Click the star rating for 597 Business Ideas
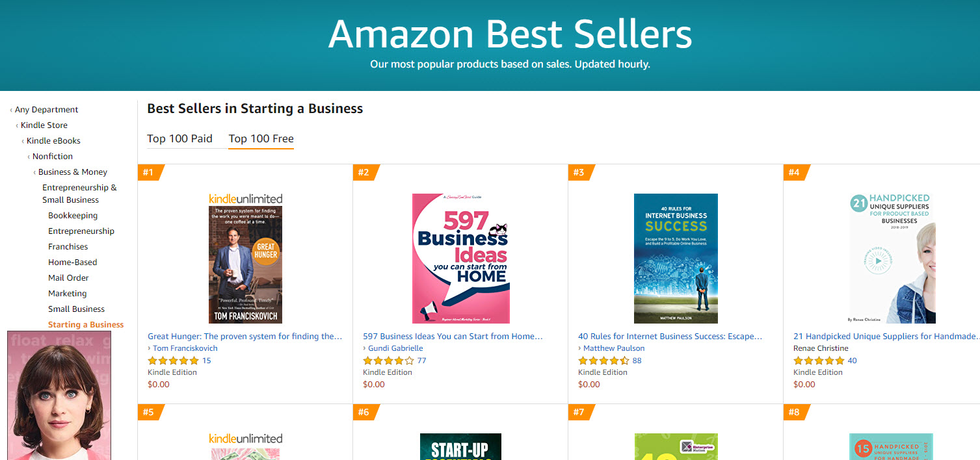 point(388,361)
